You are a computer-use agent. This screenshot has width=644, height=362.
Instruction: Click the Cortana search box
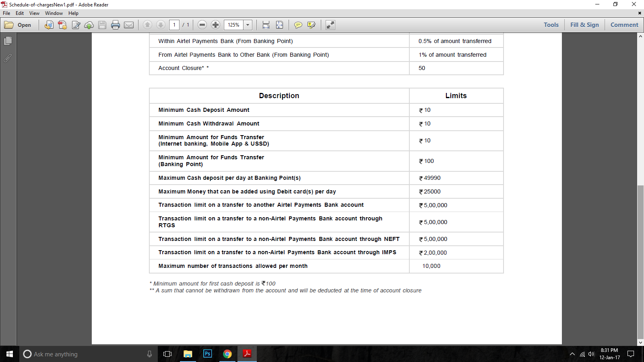(x=89, y=354)
